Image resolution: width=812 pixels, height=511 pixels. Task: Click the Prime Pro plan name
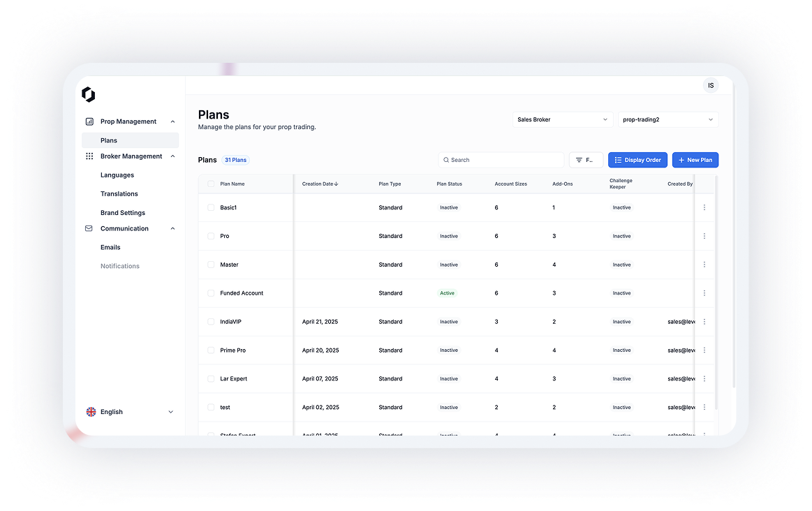[x=232, y=350]
